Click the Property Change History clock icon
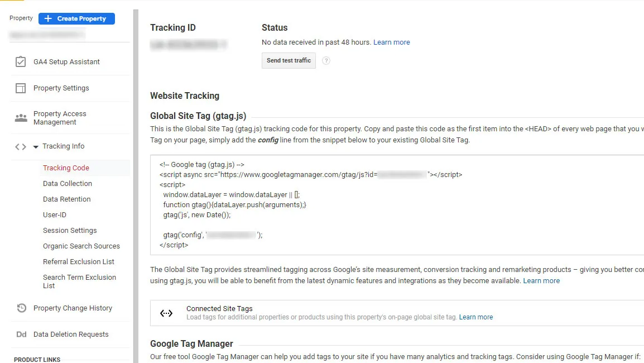Viewport: 644px width, 363px height. click(x=21, y=308)
